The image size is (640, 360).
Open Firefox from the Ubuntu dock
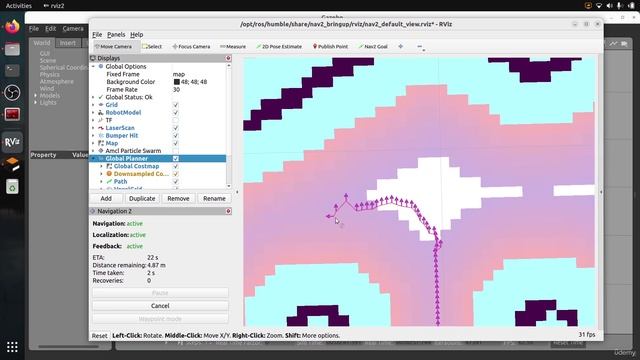pyautogui.click(x=12, y=27)
